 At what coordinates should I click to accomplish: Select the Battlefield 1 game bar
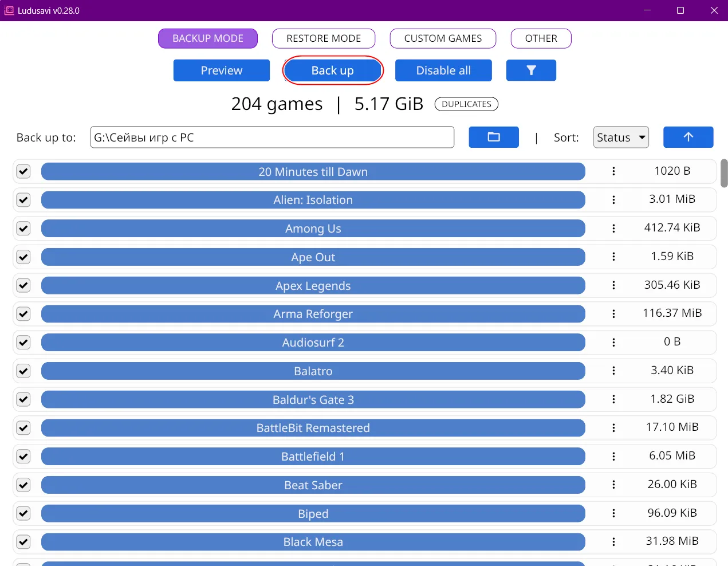click(x=313, y=457)
